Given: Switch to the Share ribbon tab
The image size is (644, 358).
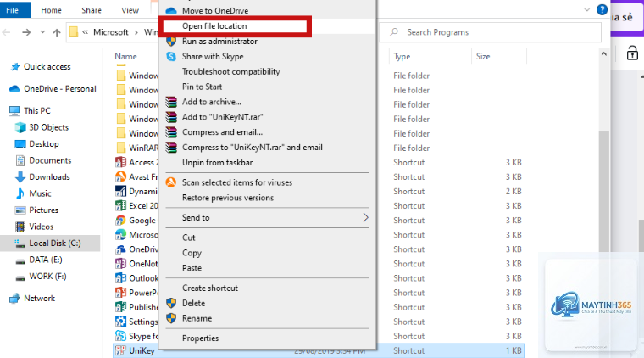Looking at the screenshot, I should 92,10.
